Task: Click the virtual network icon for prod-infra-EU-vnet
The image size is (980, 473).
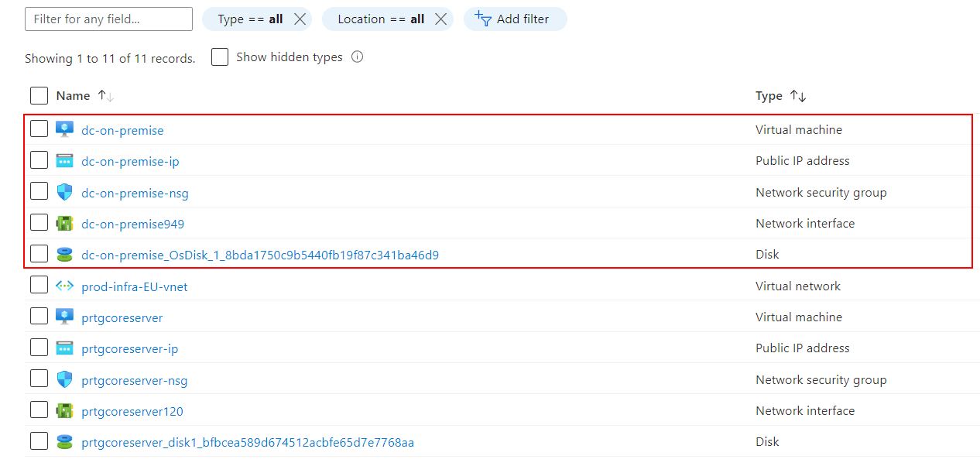Action: coord(64,286)
